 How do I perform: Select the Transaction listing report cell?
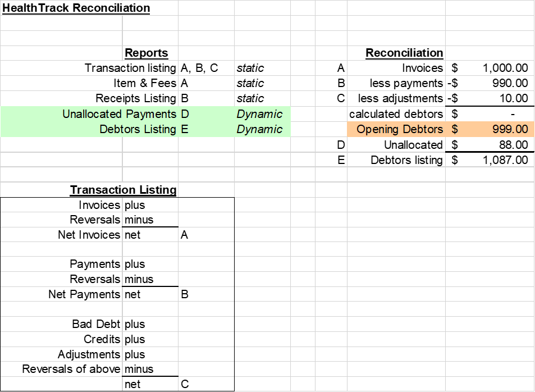click(x=89, y=68)
